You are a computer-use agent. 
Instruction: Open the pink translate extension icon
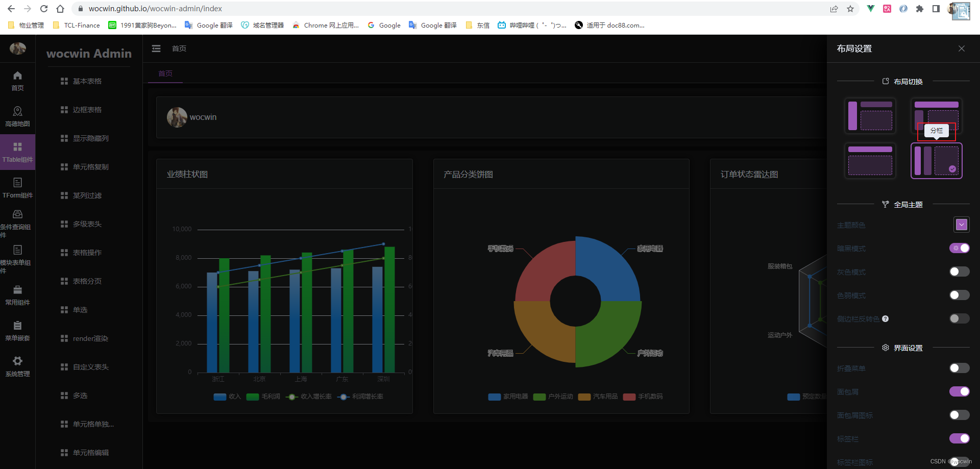click(887, 9)
